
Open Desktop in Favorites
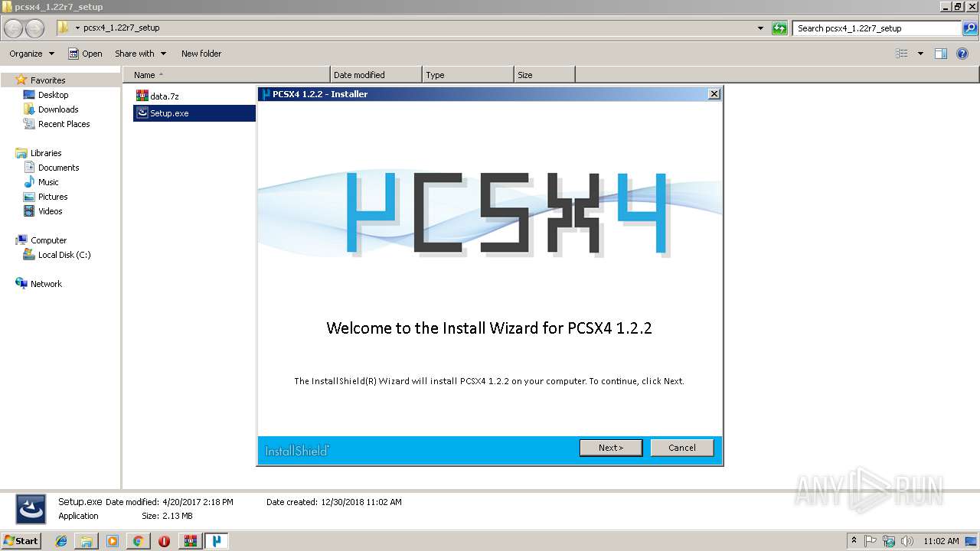point(53,95)
